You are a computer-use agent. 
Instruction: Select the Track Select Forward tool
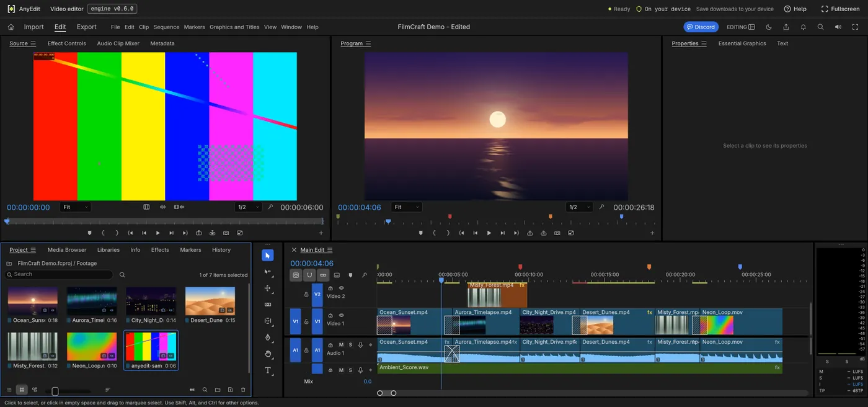pos(268,272)
